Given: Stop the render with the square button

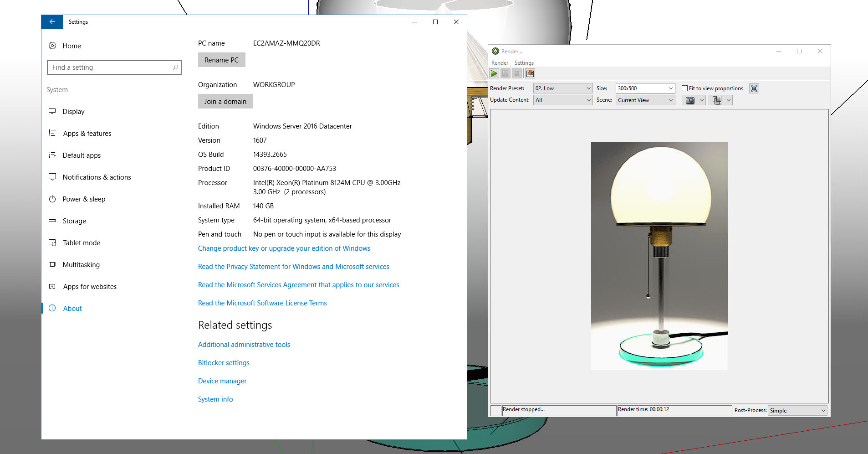Looking at the screenshot, I should tap(516, 73).
